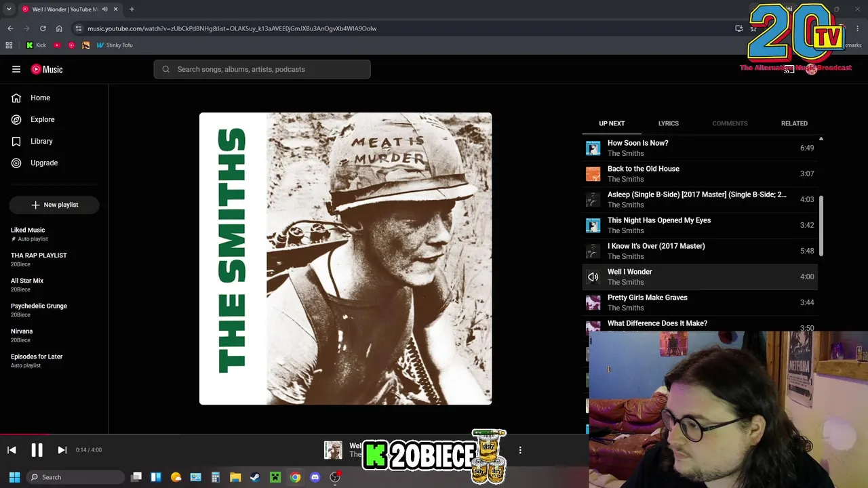Skip to the next track
The width and height of the screenshot is (868, 488).
(x=62, y=450)
